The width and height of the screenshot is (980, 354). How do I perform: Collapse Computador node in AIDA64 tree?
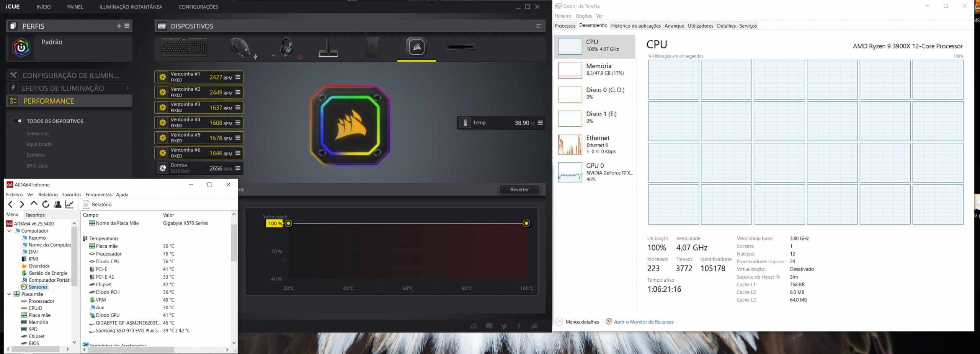[x=9, y=231]
